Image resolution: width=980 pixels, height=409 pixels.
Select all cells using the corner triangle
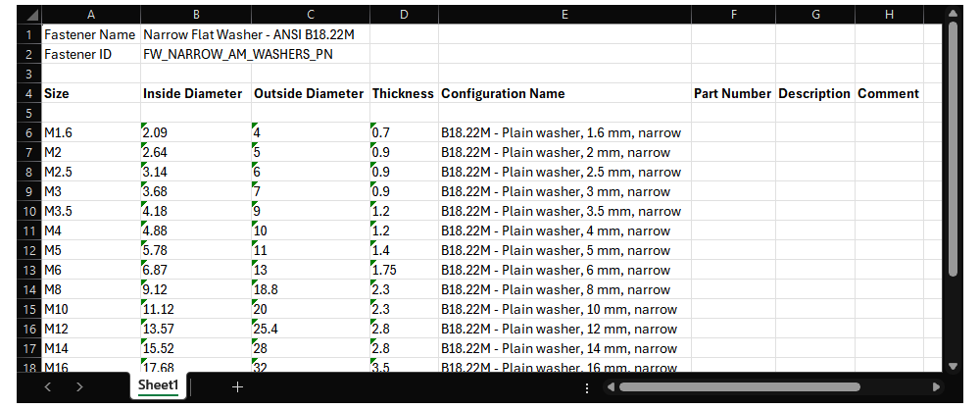click(x=30, y=15)
